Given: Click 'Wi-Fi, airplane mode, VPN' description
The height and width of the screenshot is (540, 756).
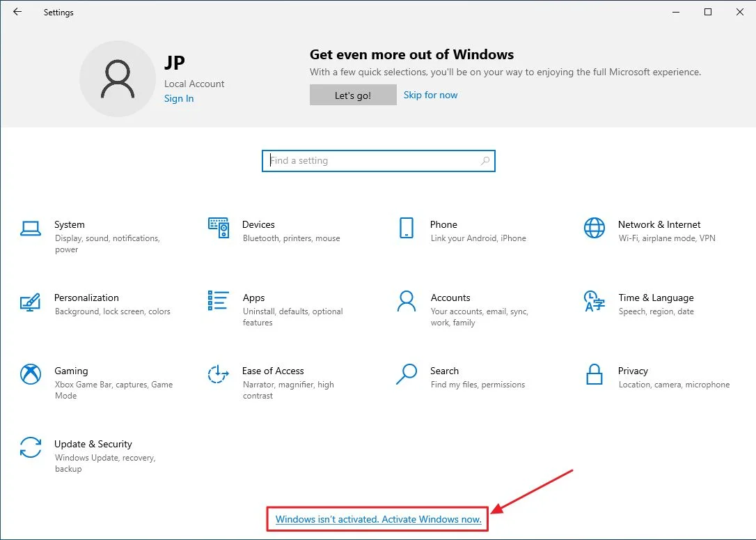Looking at the screenshot, I should (667, 238).
